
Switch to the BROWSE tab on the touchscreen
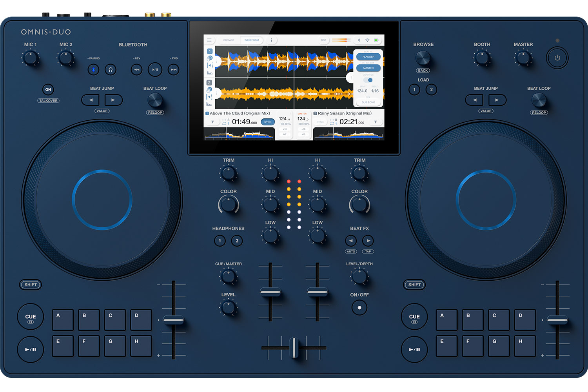229,40
